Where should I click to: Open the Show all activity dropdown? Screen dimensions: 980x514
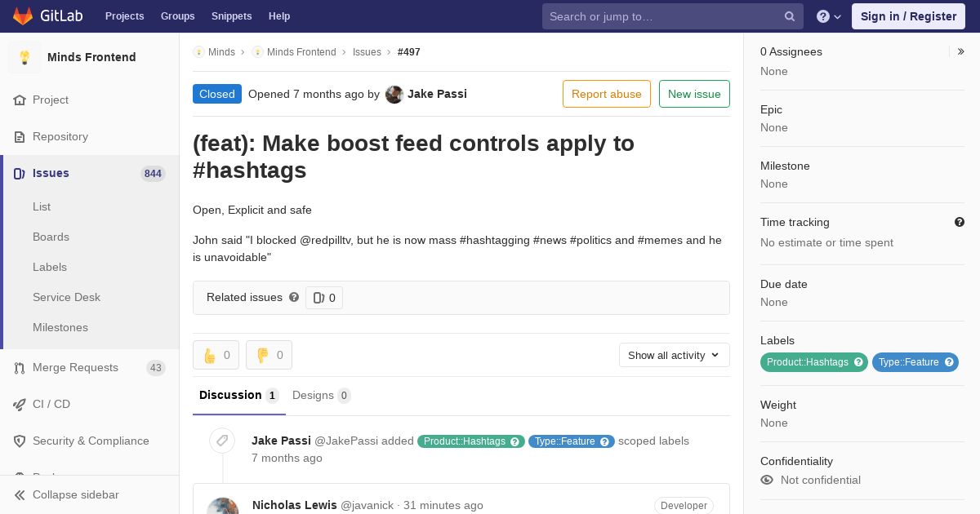pyautogui.click(x=674, y=355)
